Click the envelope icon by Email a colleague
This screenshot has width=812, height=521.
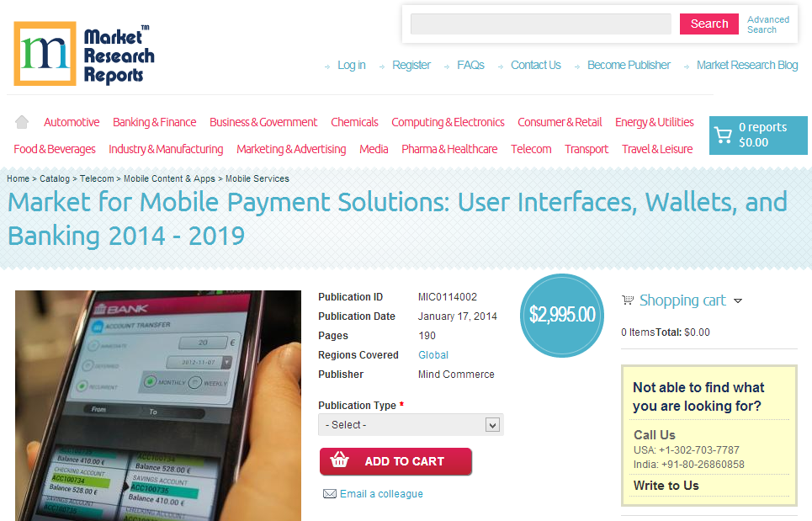click(x=329, y=493)
